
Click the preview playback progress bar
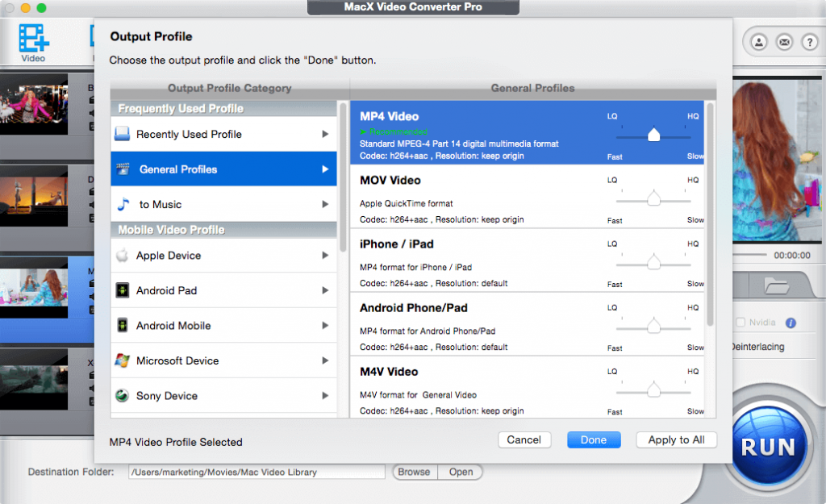[x=749, y=255]
